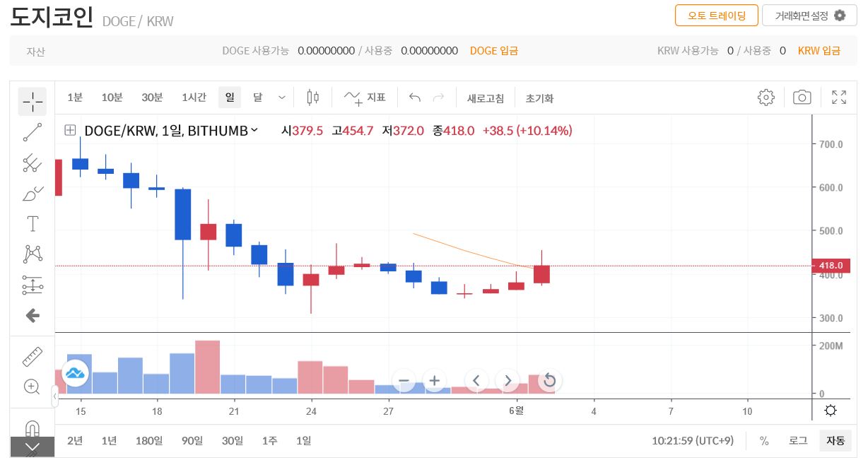Click the DOGE 입금 deposit link
This screenshot has width=868, height=460.
coord(494,51)
